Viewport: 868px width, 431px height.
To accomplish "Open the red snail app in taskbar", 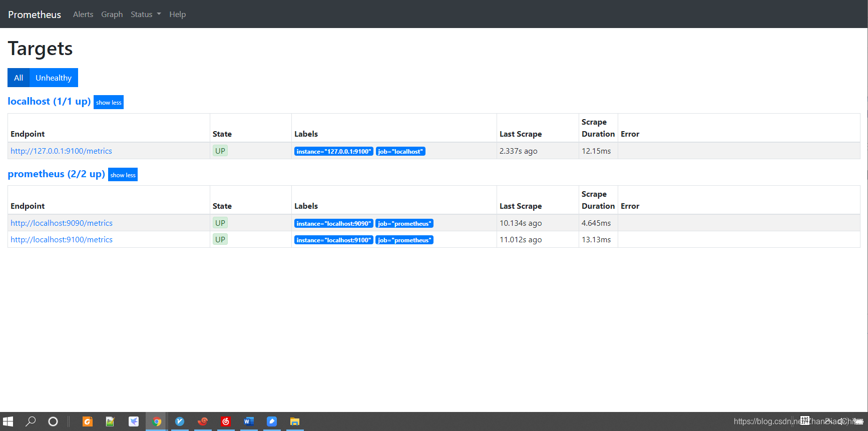I will click(203, 421).
